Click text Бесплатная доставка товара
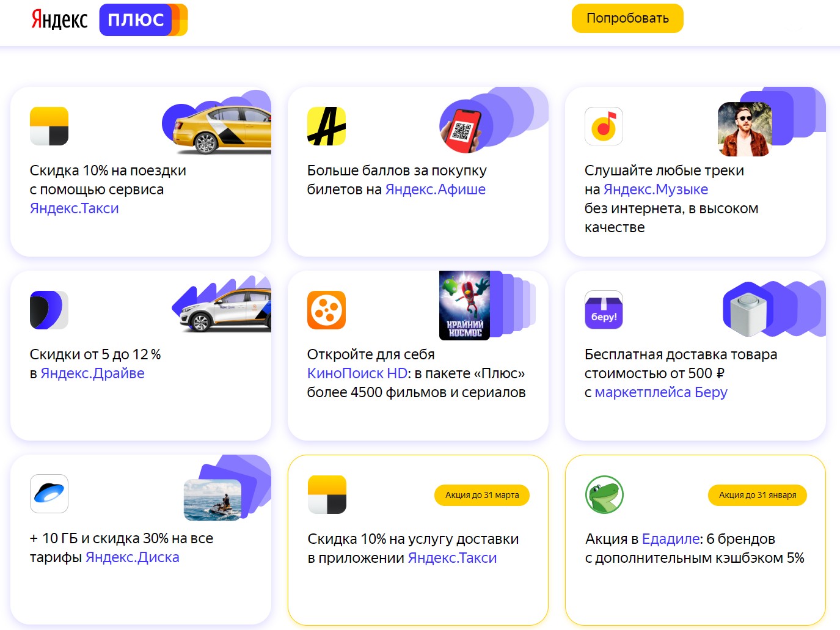 pos(681,354)
